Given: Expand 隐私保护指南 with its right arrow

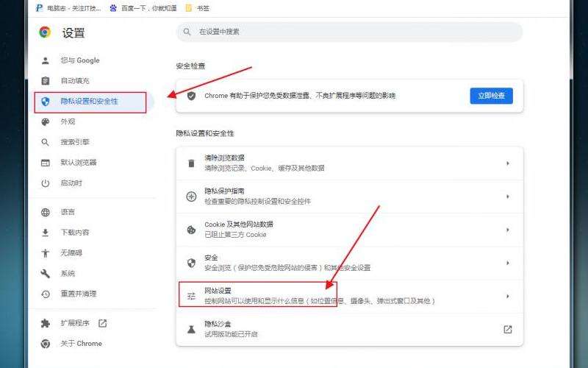Looking at the screenshot, I should point(507,197).
